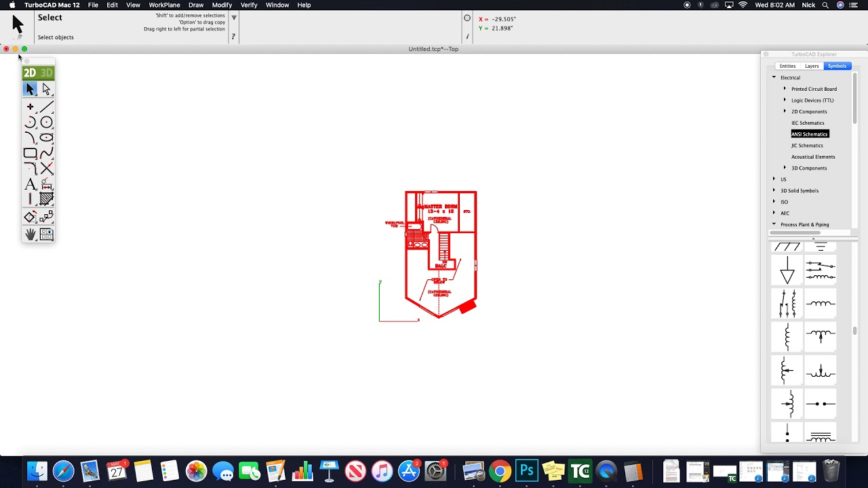
Task: Choose the Rectangle polygon tool
Action: (x=30, y=153)
